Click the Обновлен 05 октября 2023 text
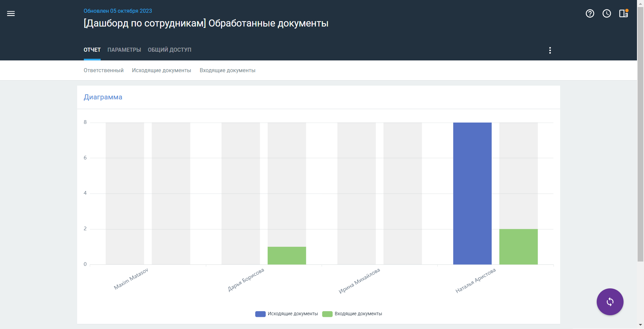The height and width of the screenshot is (329, 644). pyautogui.click(x=118, y=11)
